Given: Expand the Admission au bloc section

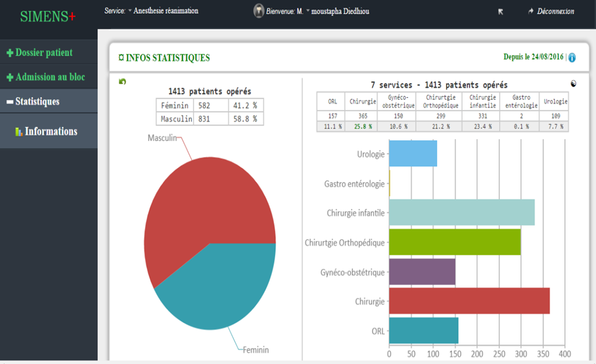Looking at the screenshot, I should pyautogui.click(x=45, y=77).
